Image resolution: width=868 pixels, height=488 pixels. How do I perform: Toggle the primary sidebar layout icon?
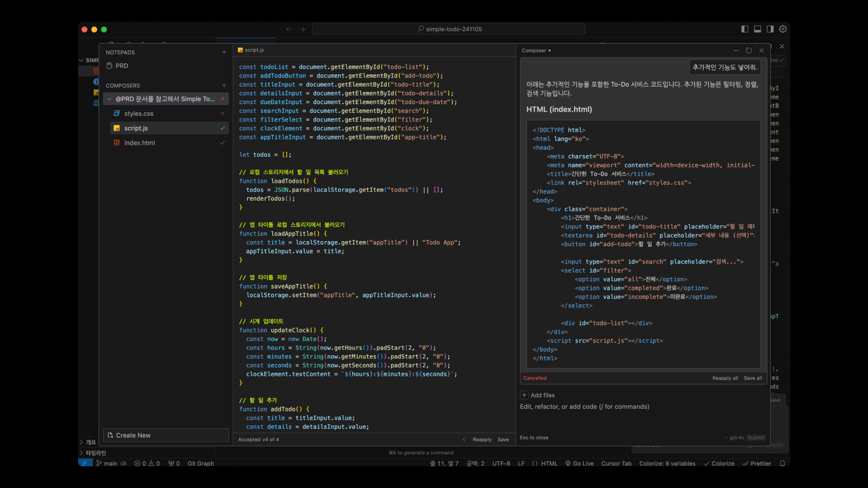pos(745,29)
